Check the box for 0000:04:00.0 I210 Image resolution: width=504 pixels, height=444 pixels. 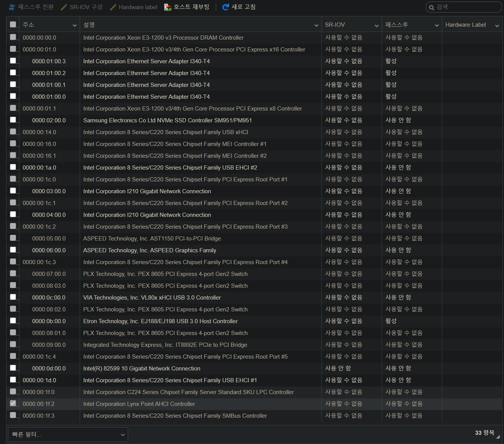(13, 215)
